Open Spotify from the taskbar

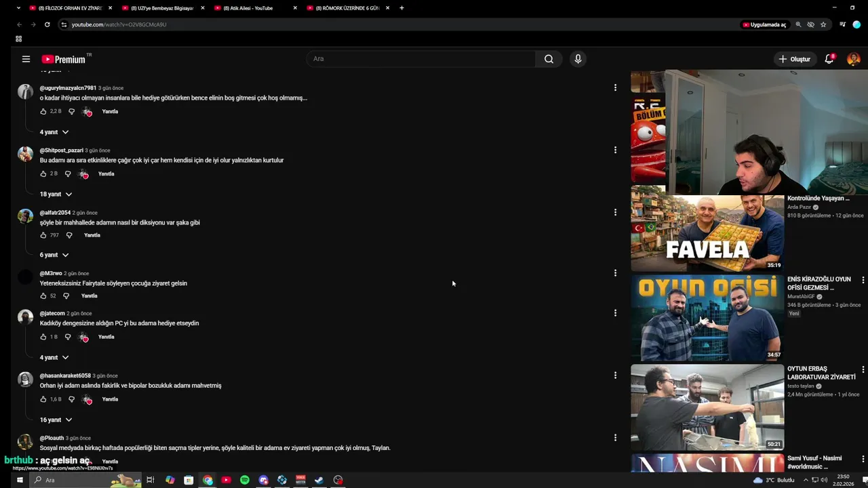pos(245,480)
